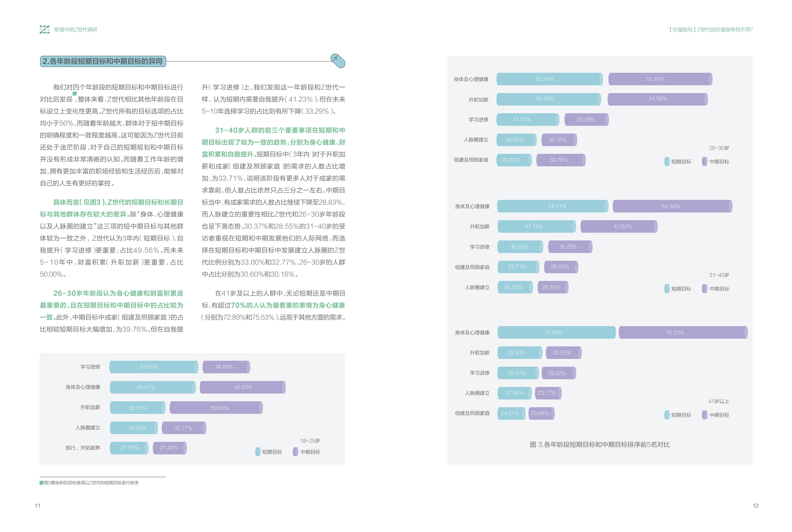The width and height of the screenshot is (792, 532).
Task: Click the teal 短期目标 legend icon for 18-25岁
Action: click(258, 452)
